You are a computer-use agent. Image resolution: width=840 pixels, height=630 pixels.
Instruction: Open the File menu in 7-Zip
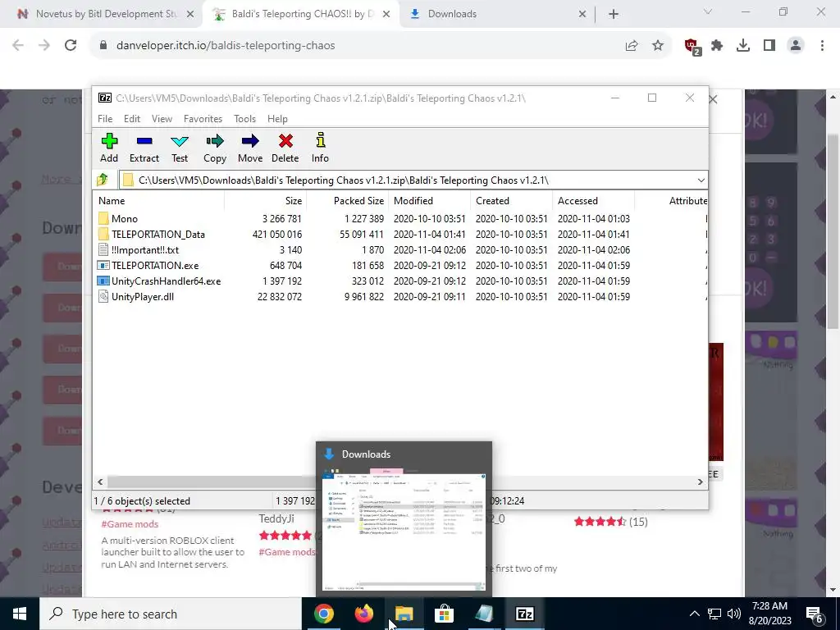[x=105, y=119]
